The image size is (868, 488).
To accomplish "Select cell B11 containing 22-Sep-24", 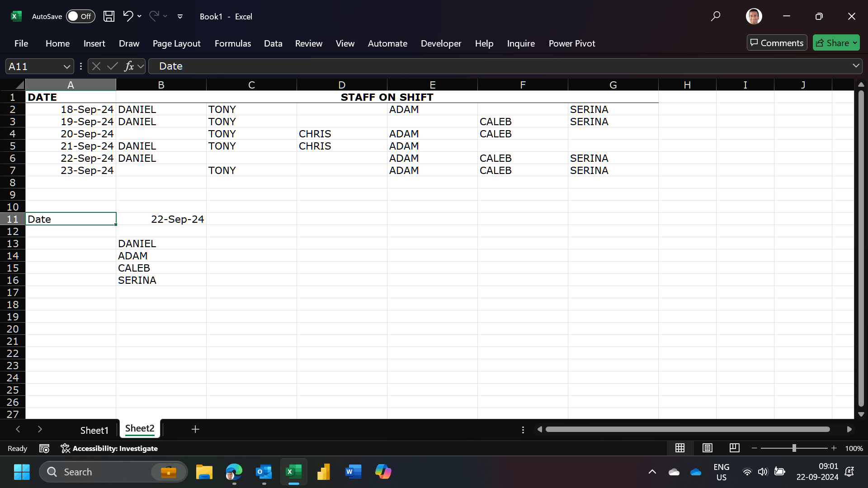I will point(161,219).
